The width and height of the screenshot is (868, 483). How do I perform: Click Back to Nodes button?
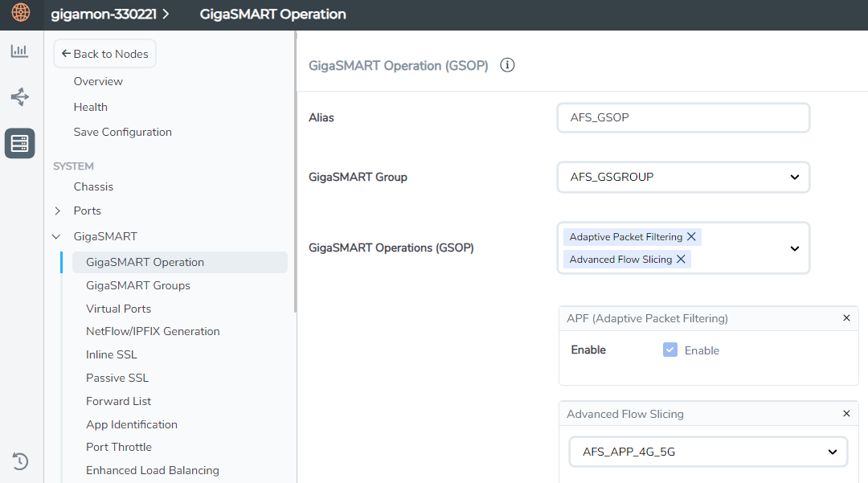(x=104, y=54)
